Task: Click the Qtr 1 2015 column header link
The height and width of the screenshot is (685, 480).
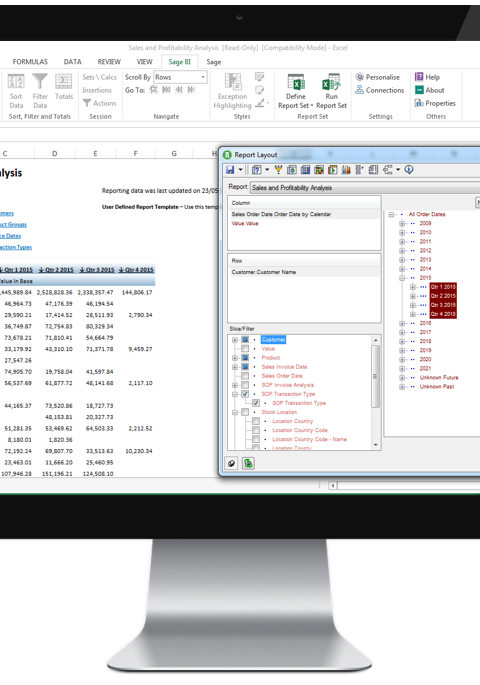Action: (x=16, y=270)
